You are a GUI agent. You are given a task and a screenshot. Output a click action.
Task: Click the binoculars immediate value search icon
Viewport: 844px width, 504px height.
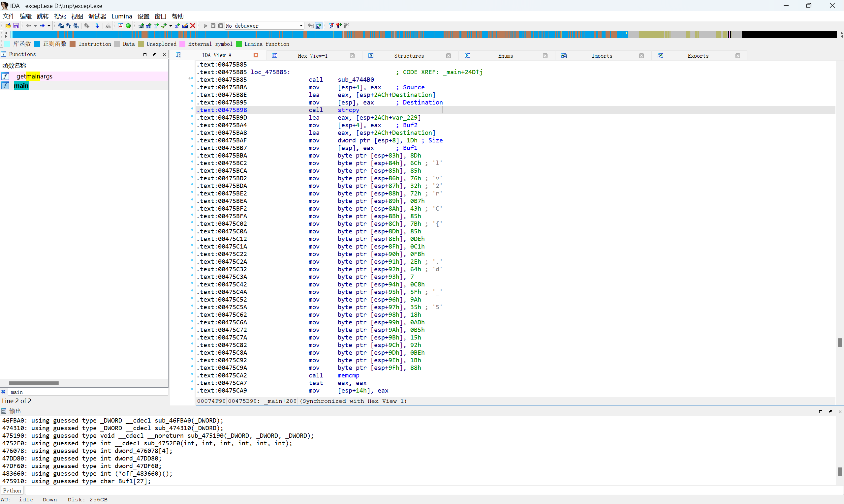pos(61,26)
